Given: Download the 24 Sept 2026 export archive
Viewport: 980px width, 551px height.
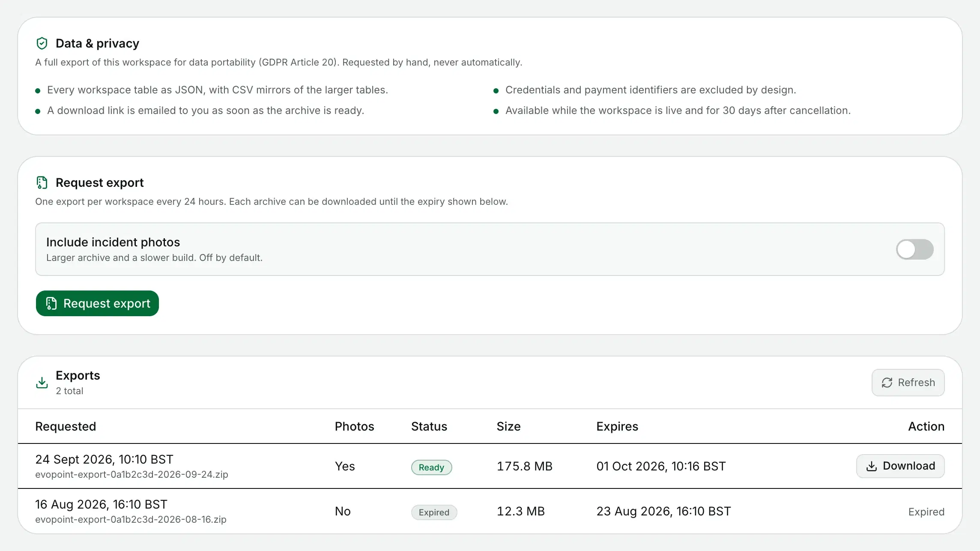Looking at the screenshot, I should click(900, 466).
